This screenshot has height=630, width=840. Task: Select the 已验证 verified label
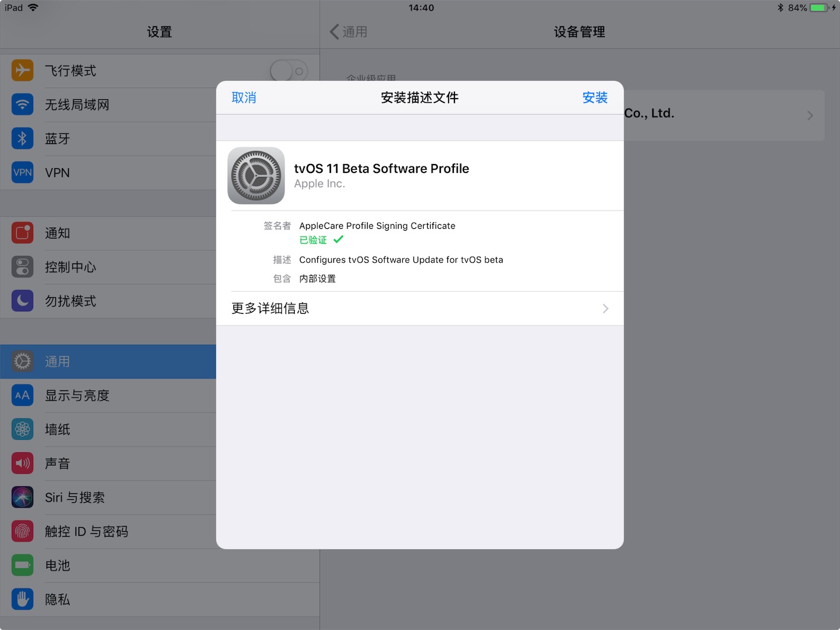313,240
